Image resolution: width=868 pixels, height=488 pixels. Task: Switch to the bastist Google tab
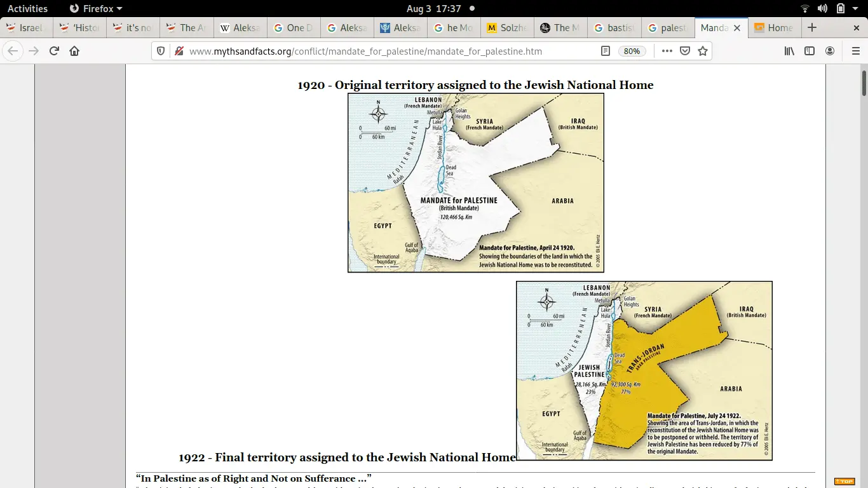(x=613, y=28)
